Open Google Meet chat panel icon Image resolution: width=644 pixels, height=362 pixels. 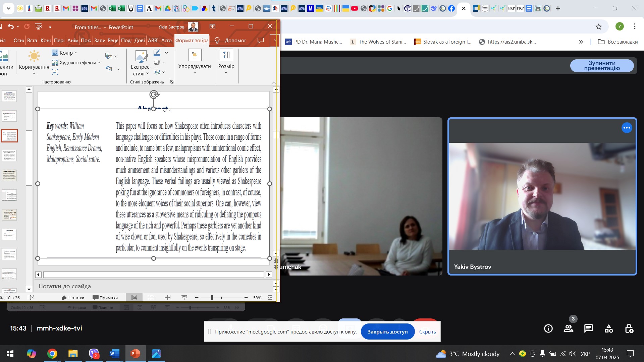click(589, 328)
